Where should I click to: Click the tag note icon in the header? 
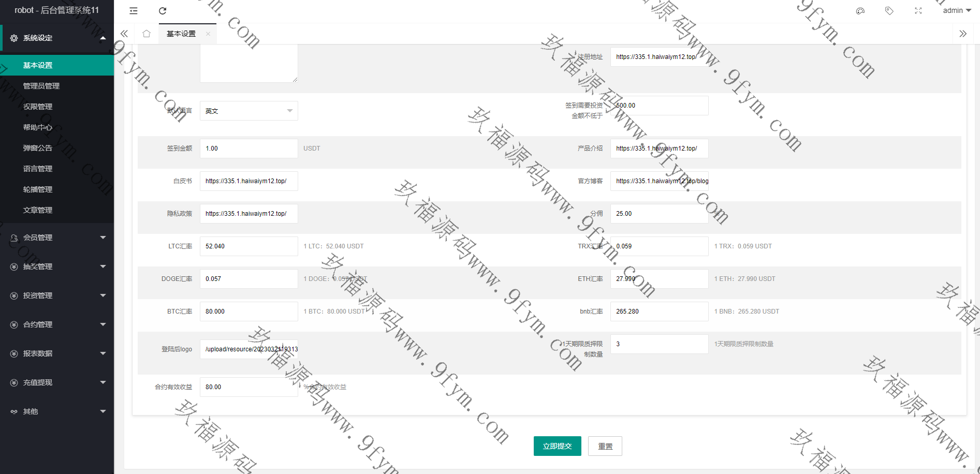[889, 11]
